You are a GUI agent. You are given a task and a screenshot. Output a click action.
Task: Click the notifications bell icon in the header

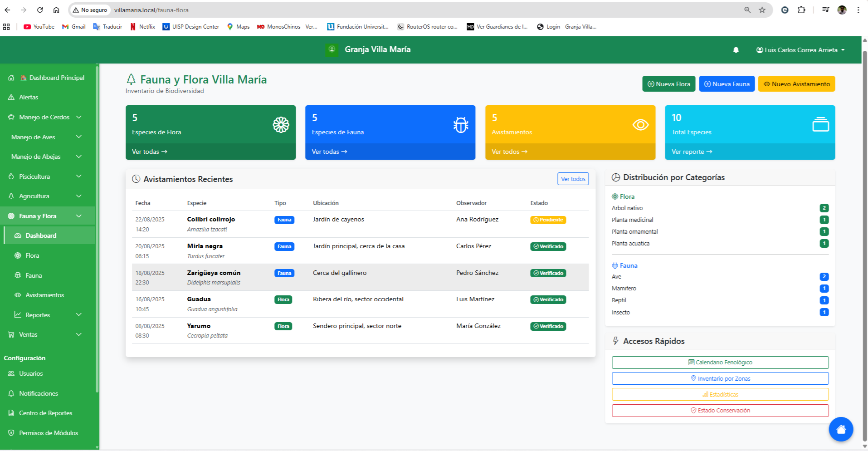(736, 50)
